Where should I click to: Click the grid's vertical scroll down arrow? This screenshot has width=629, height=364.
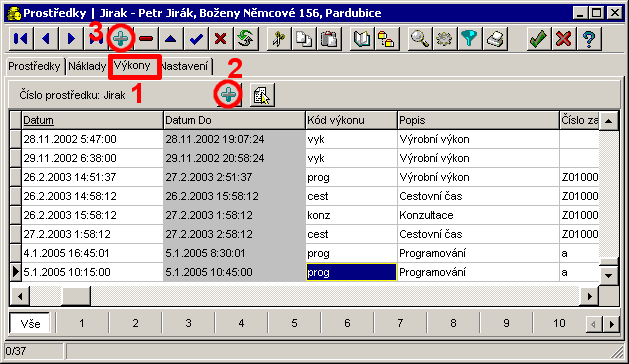click(609, 275)
